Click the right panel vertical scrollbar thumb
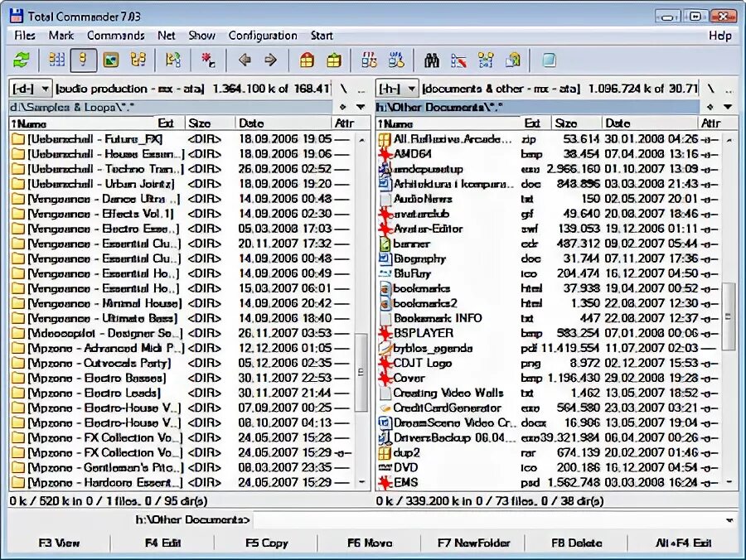 [728, 316]
